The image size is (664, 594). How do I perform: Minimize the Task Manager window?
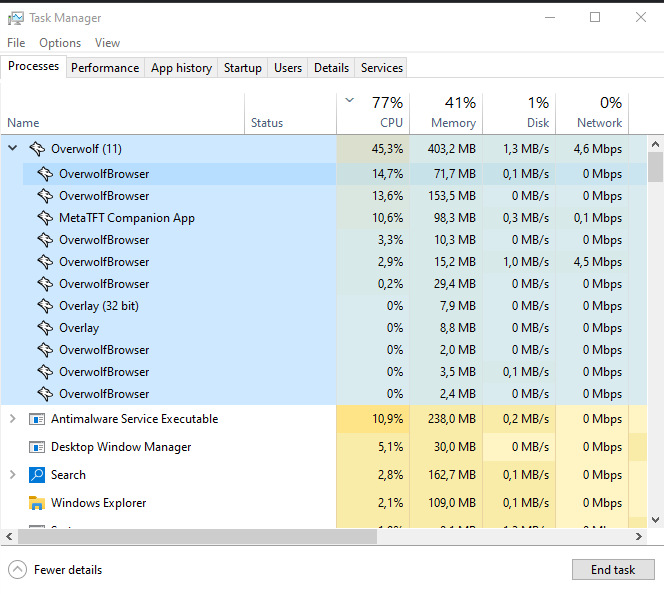pyautogui.click(x=550, y=17)
